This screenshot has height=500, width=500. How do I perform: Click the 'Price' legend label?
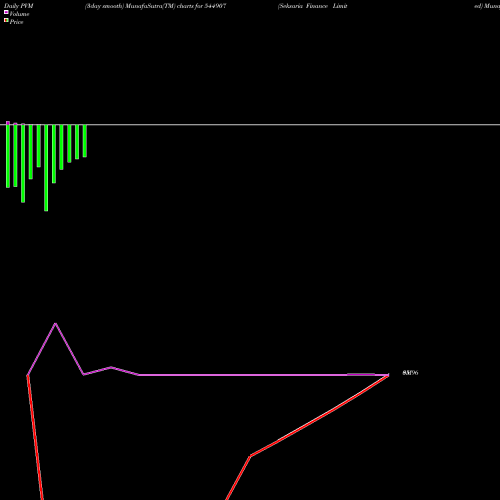pyautogui.click(x=16, y=22)
